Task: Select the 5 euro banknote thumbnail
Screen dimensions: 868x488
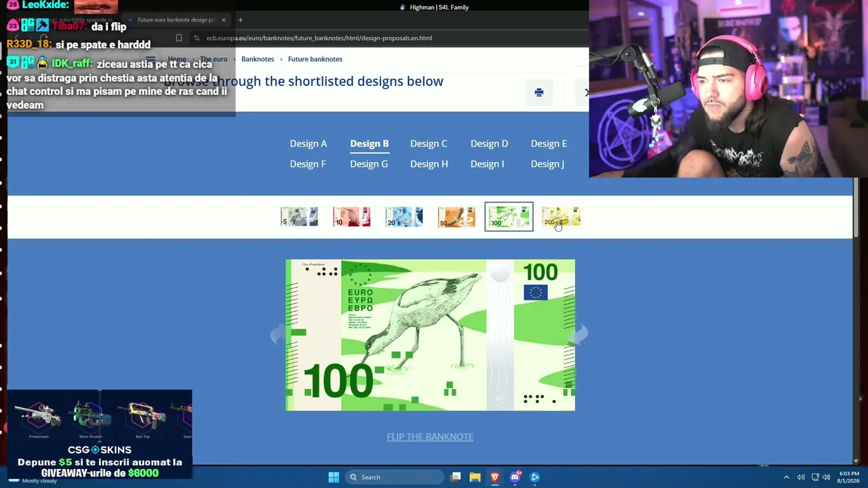Action: point(299,217)
